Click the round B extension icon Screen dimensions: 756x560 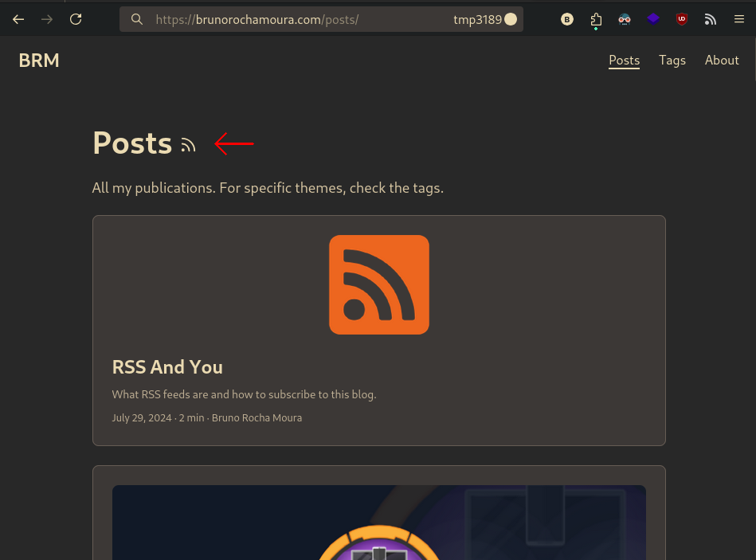[567, 19]
